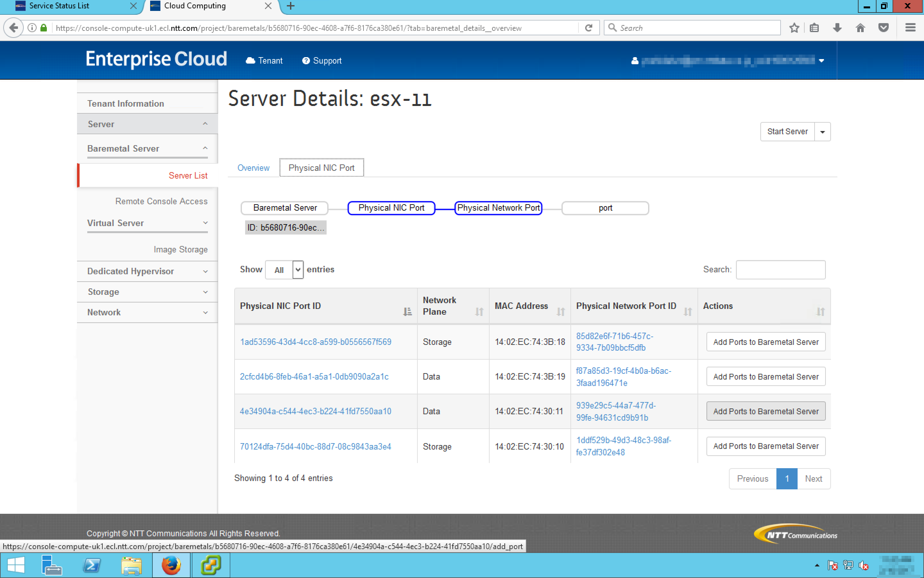Click the Baremetal Server diagram node
Screen dimensions: 924x578
click(285, 208)
